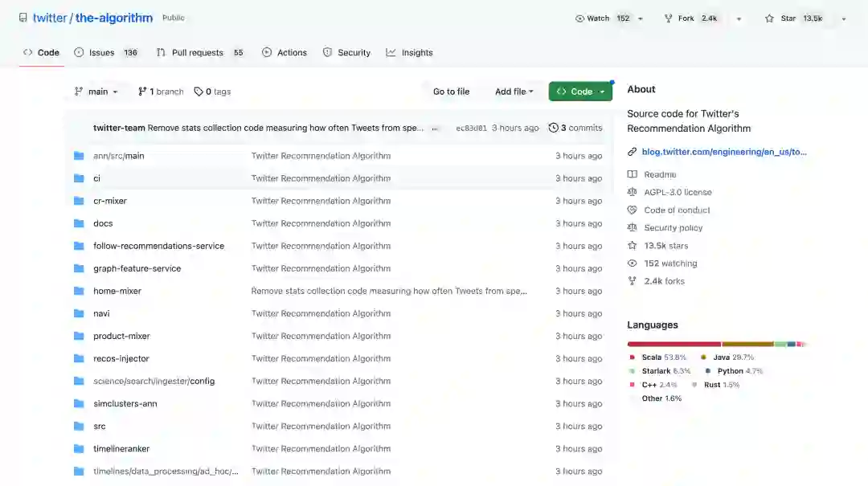Click the red Scala segment in language bar

674,344
